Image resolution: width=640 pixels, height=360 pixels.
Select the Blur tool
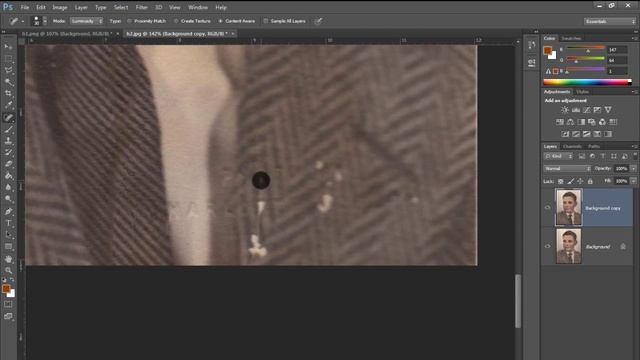[x=8, y=187]
